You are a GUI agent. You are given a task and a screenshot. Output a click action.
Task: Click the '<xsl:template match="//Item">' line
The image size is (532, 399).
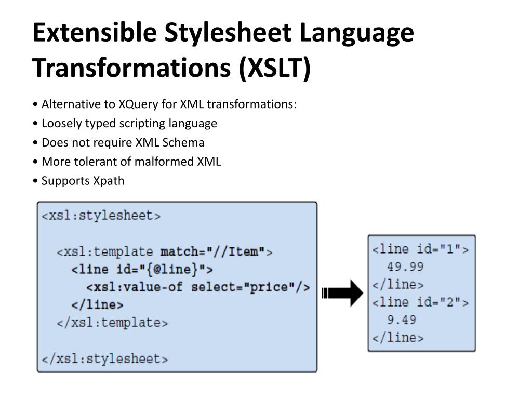tap(165, 252)
